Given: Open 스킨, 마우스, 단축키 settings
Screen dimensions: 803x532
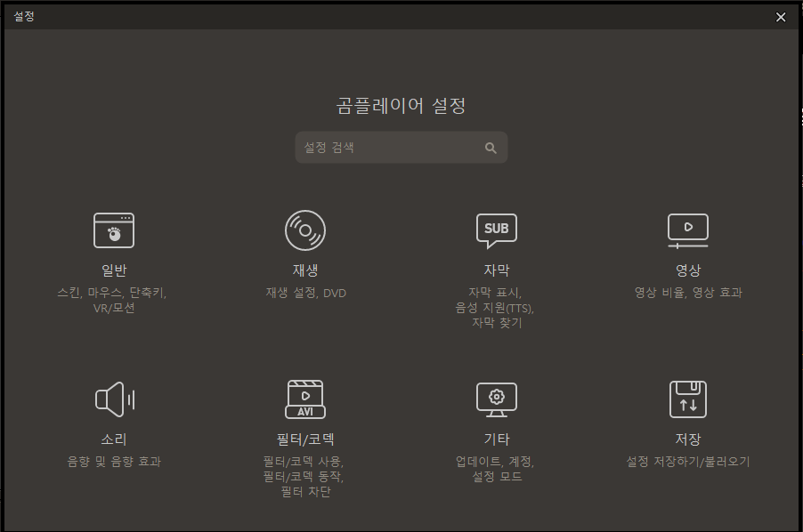Looking at the screenshot, I should pyautogui.click(x=115, y=292).
